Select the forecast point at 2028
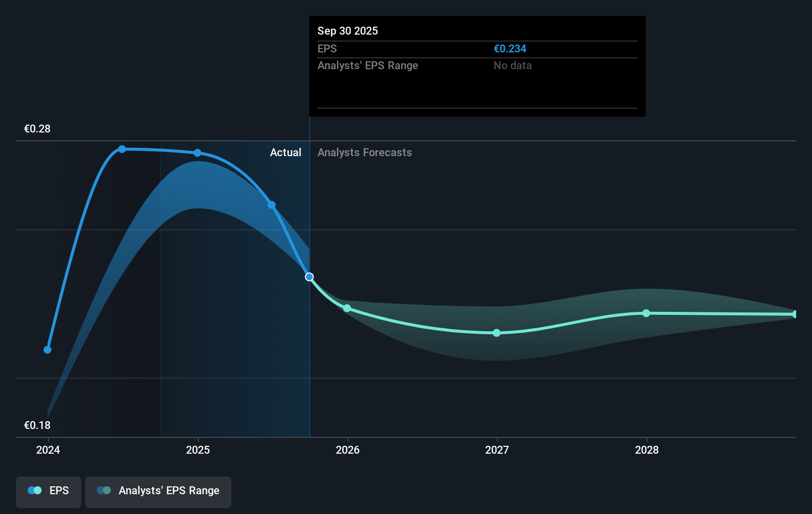 [646, 313]
